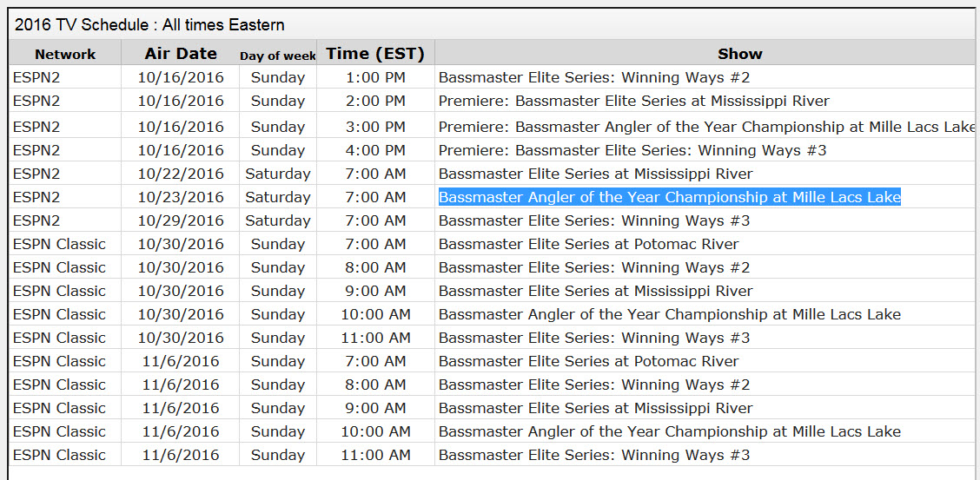This screenshot has width=980, height=480.
Task: Click the first Potomac River show on 10/30/2016
Action: pyautogui.click(x=589, y=245)
